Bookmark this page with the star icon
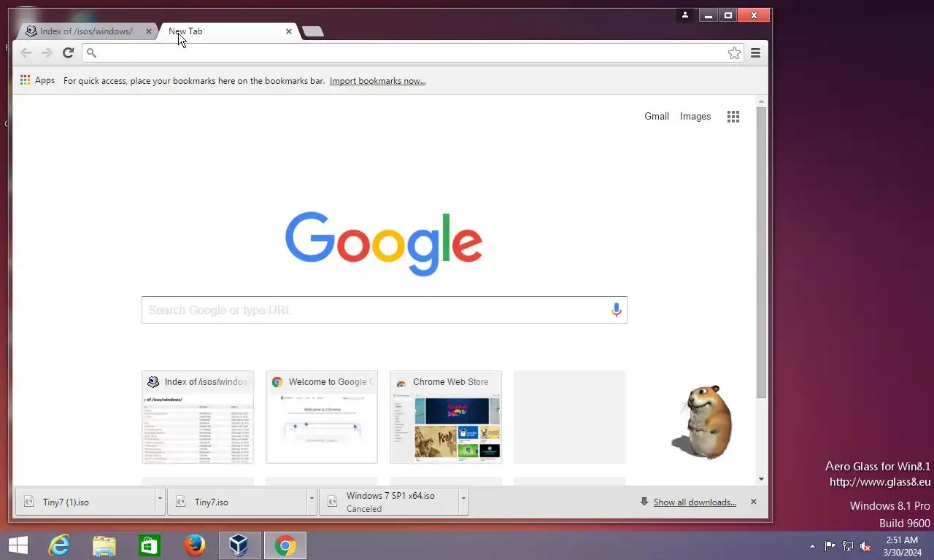 734,52
